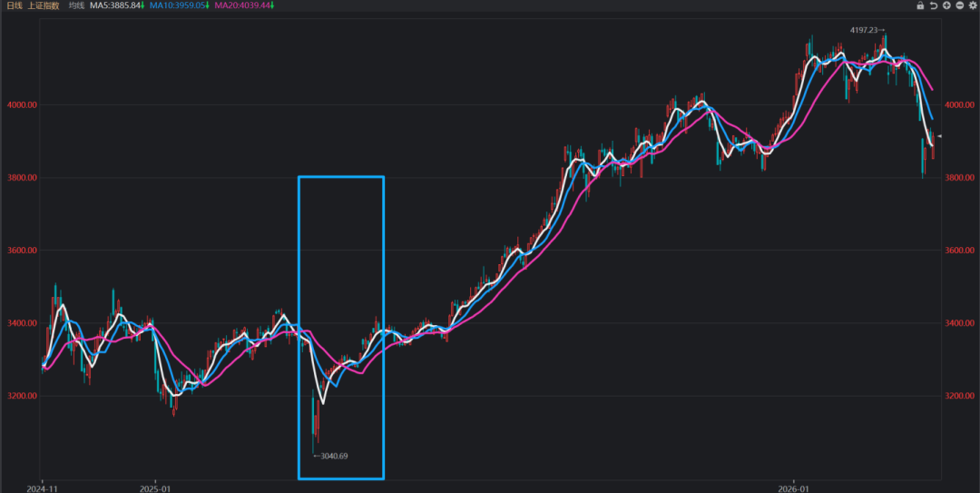Click the current price arrow on right axis

(x=940, y=136)
